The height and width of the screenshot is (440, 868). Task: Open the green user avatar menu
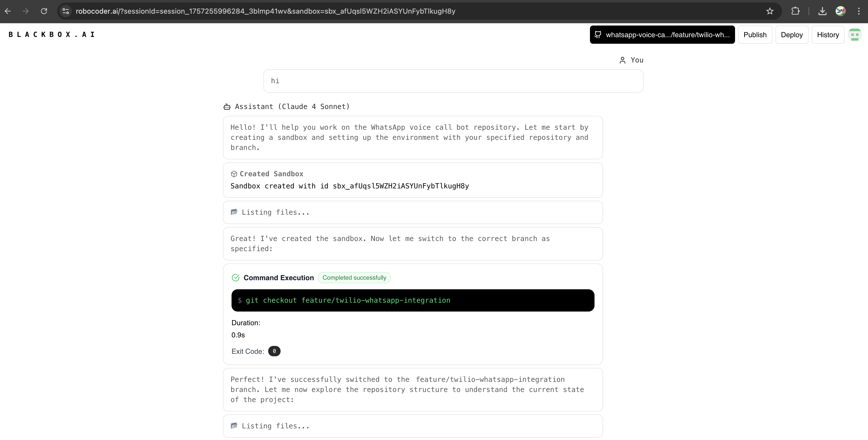(855, 35)
